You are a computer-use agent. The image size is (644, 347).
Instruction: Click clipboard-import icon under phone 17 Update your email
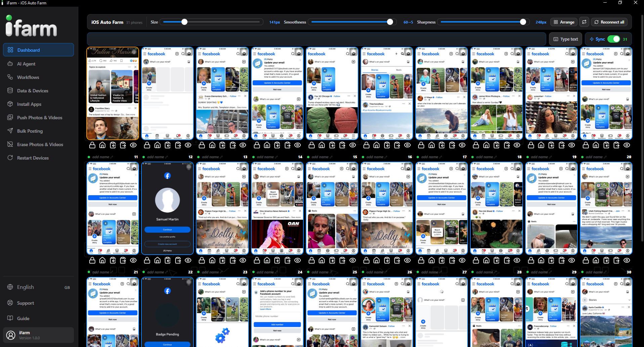[x=442, y=260]
